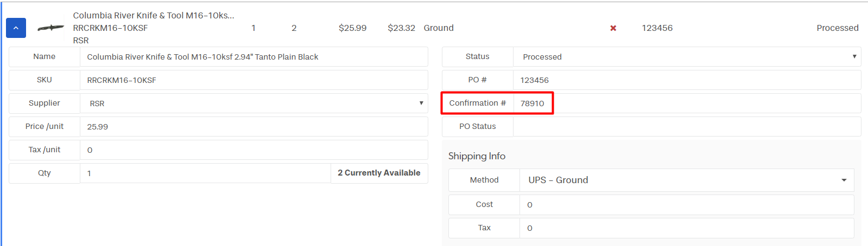868x246 pixels.
Task: Click the shipping Tax input field
Action: 687,228
